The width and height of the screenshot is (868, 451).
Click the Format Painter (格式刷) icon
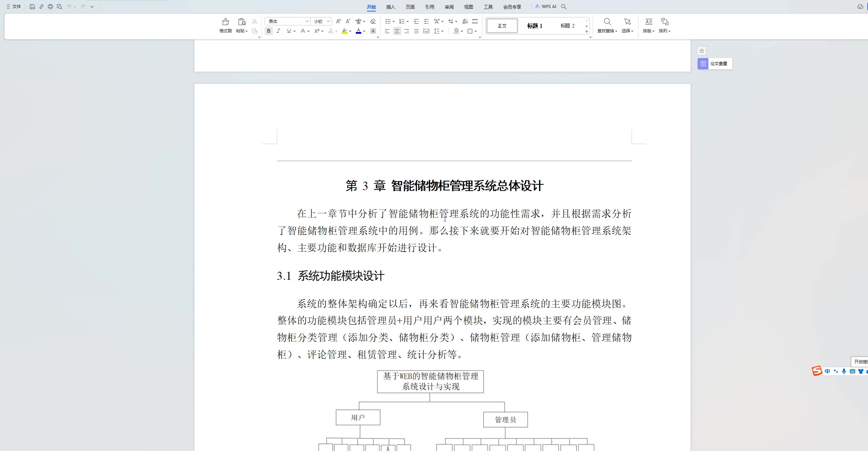(x=225, y=22)
